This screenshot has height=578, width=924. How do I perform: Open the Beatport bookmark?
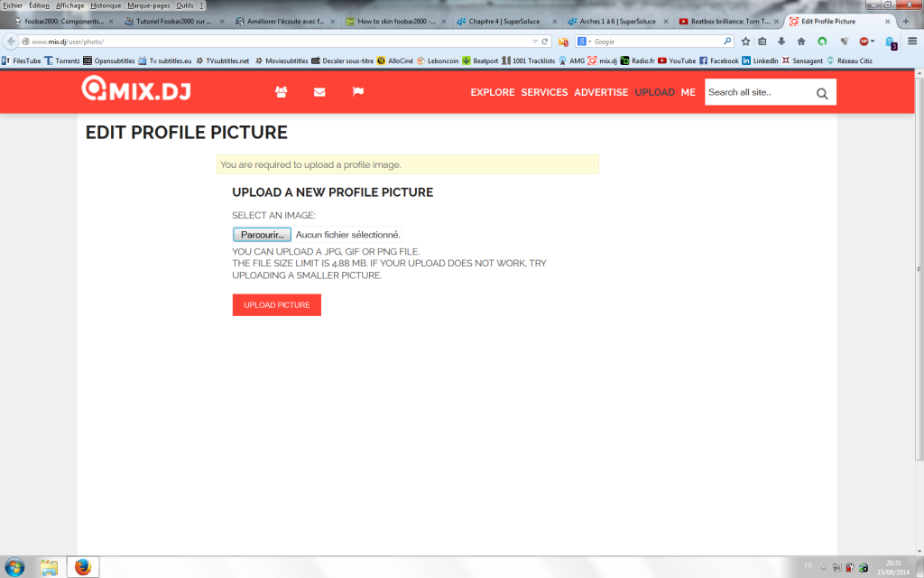tap(480, 61)
